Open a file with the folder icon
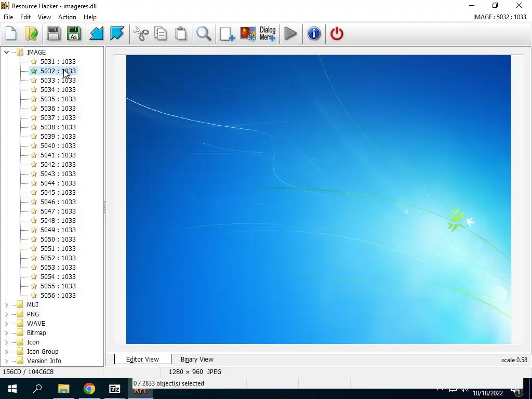The width and height of the screenshot is (532, 399). (31, 34)
